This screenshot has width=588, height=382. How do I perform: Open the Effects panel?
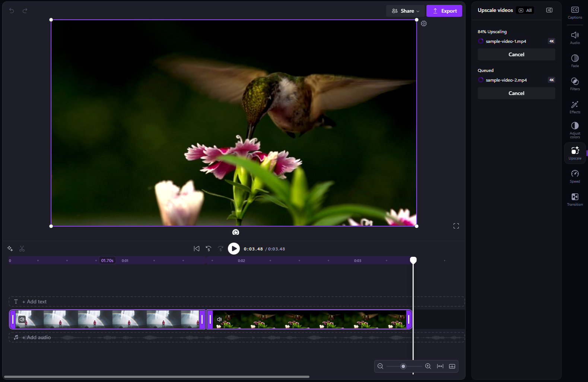tap(575, 107)
